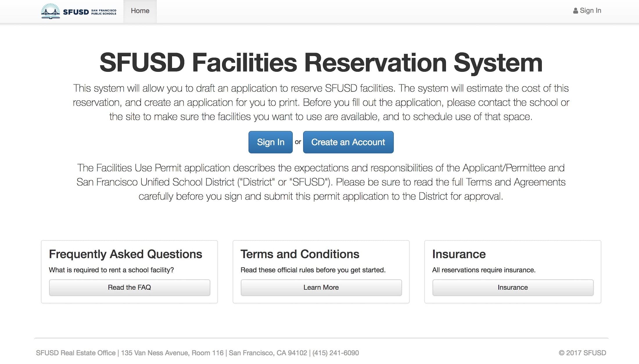This screenshot has height=364, width=639.
Task: Click the Insurance button in Insurance card
Action: click(513, 288)
